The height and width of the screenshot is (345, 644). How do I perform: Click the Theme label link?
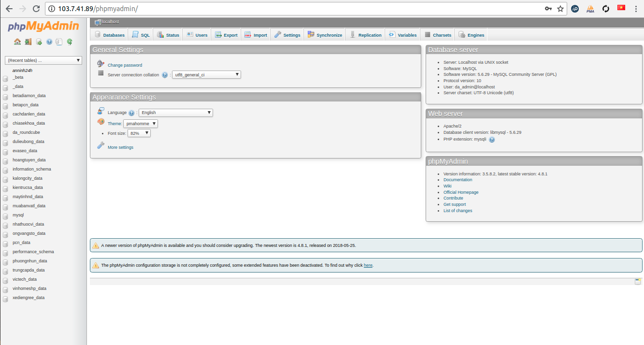[114, 124]
